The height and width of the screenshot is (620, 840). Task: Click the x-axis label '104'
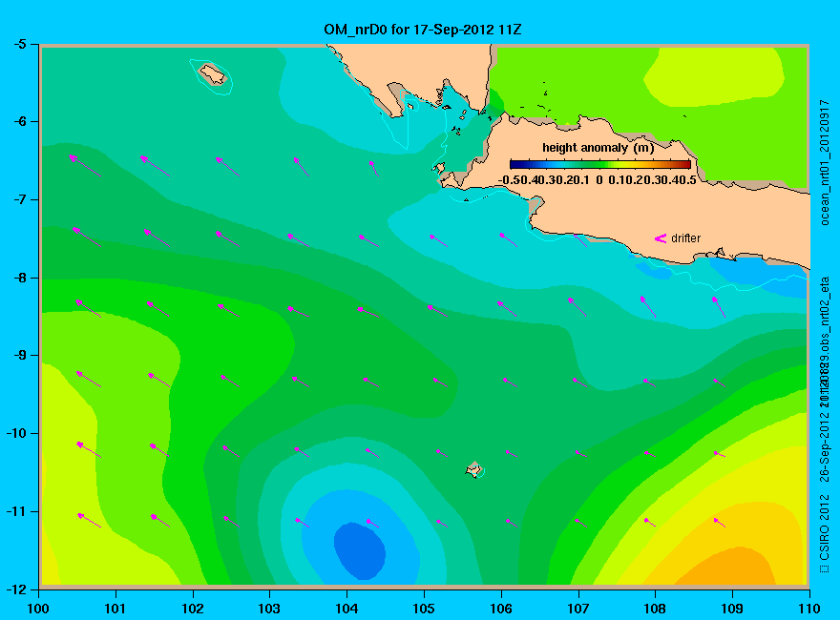pyautogui.click(x=346, y=609)
